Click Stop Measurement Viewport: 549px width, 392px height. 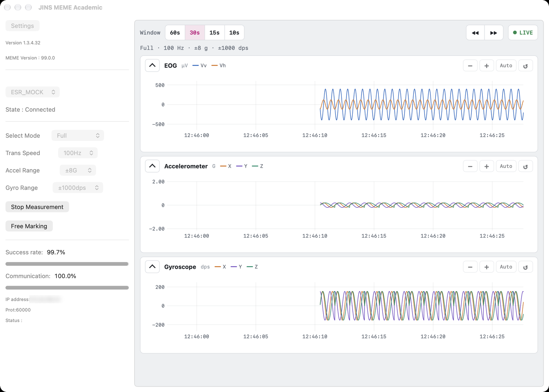[37, 207]
